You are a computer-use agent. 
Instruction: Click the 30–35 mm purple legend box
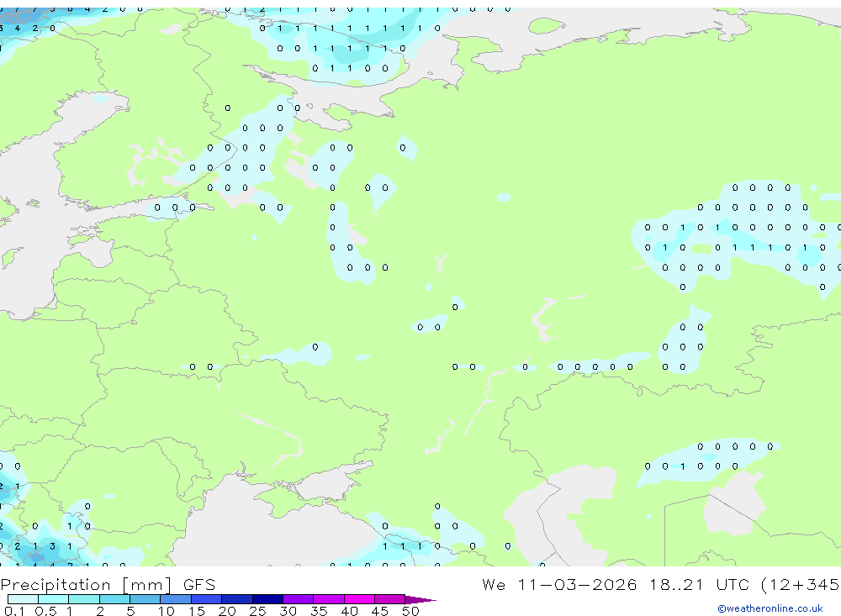pos(299,599)
